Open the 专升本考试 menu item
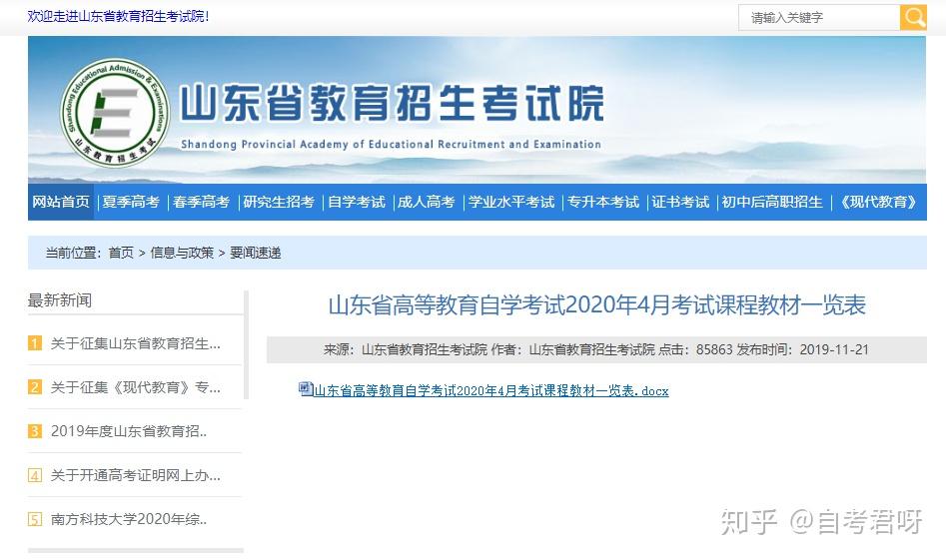The height and width of the screenshot is (560, 946). [x=603, y=202]
